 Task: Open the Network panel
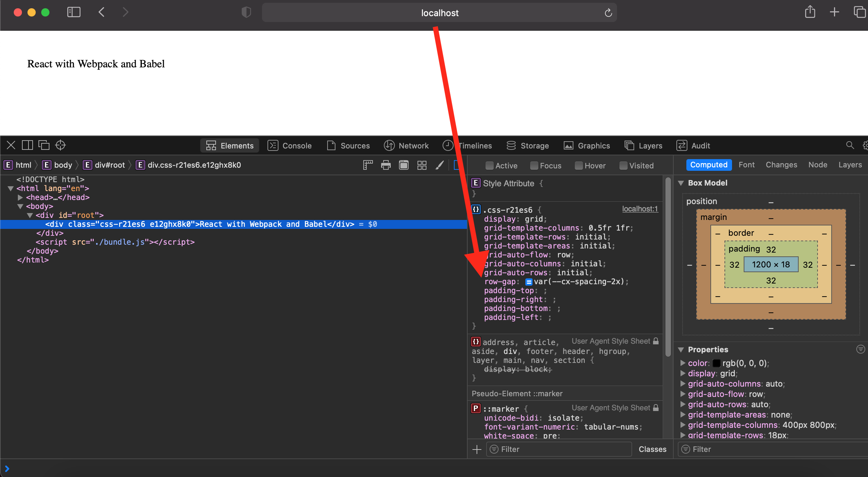(x=406, y=145)
